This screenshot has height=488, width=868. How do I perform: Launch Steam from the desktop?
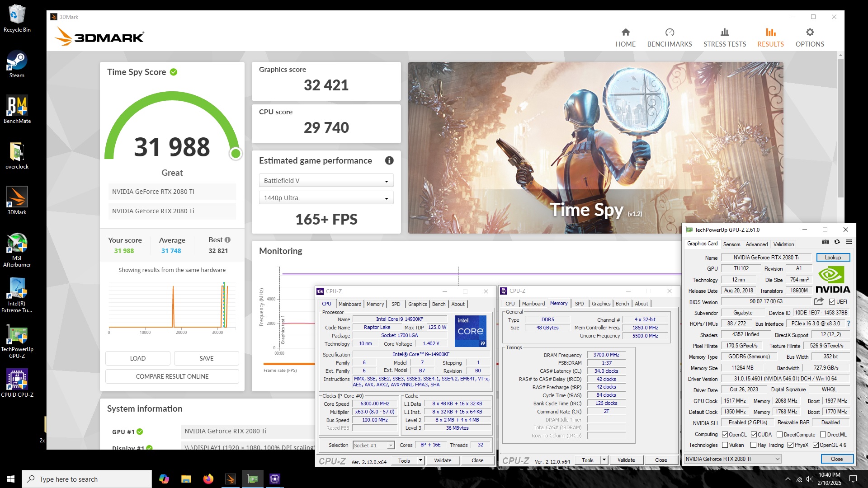17,64
